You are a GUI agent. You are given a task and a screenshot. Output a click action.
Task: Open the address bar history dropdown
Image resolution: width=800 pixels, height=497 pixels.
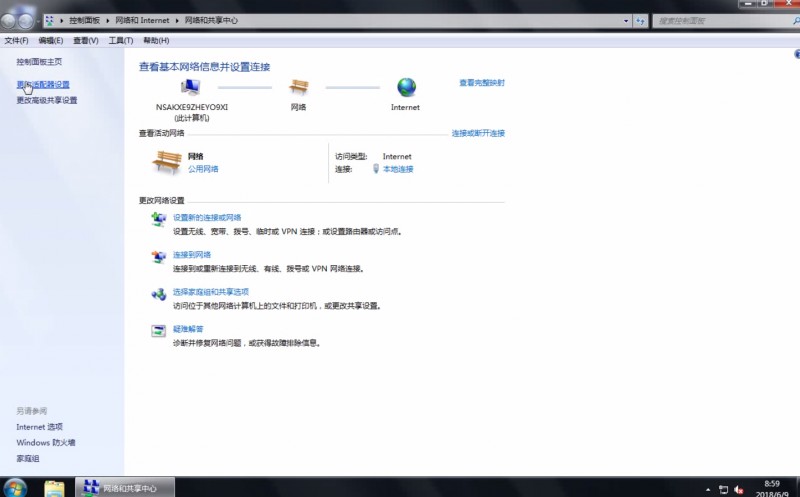click(626, 21)
